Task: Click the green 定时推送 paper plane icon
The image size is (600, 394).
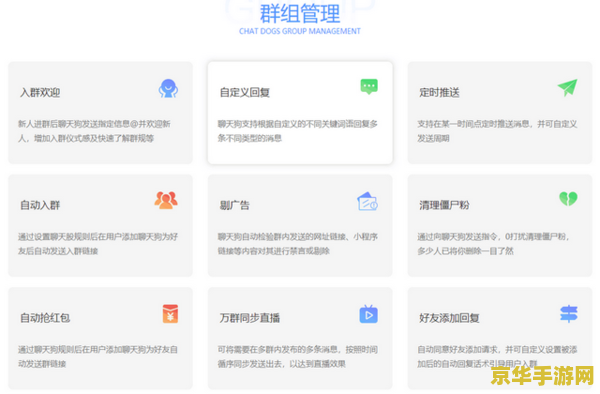Action: [x=567, y=88]
